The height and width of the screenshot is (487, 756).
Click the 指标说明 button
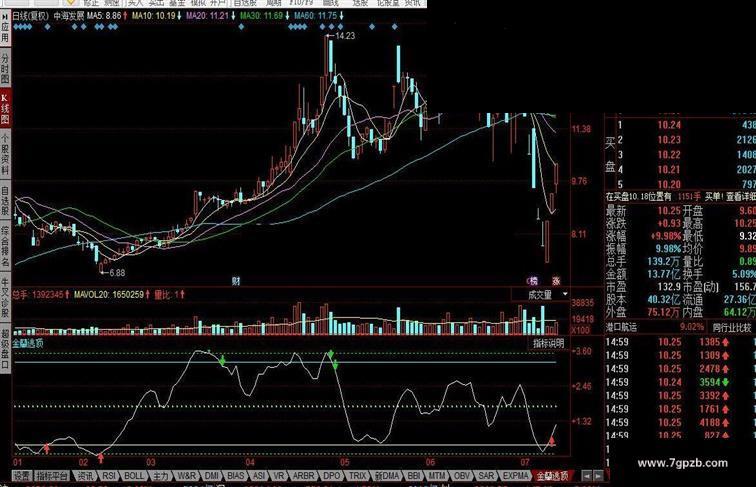pyautogui.click(x=548, y=343)
